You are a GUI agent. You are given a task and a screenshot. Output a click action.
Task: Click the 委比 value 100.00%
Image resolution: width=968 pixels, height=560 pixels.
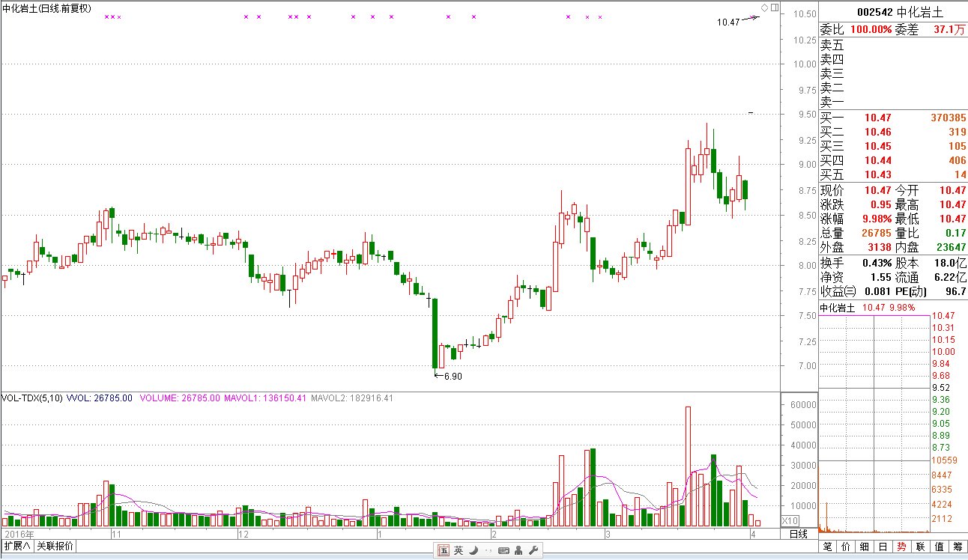871,29
